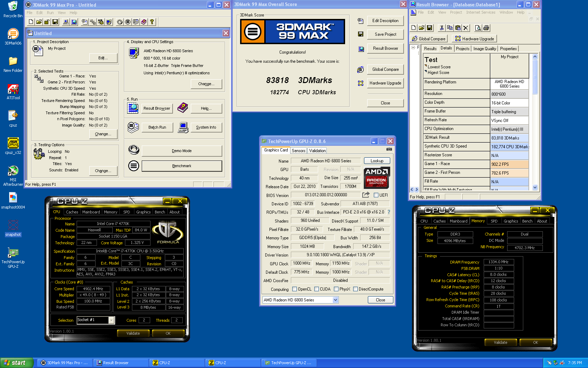Toggle the PhysX checkbox in GPU-Z
The image size is (588, 368).
[336, 289]
